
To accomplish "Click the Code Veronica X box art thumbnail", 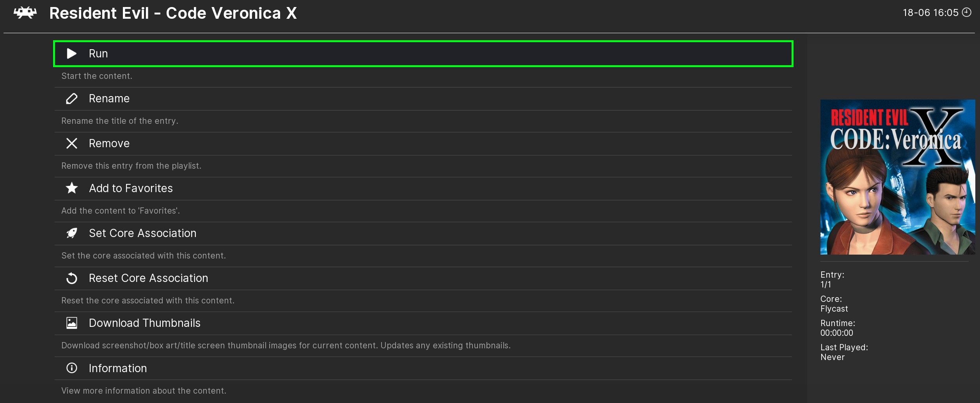I will click(x=898, y=177).
